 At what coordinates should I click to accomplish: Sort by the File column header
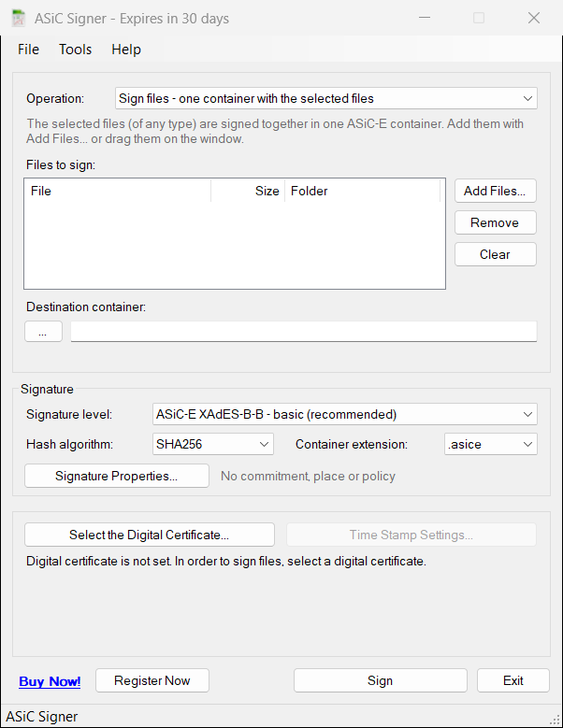coord(118,191)
